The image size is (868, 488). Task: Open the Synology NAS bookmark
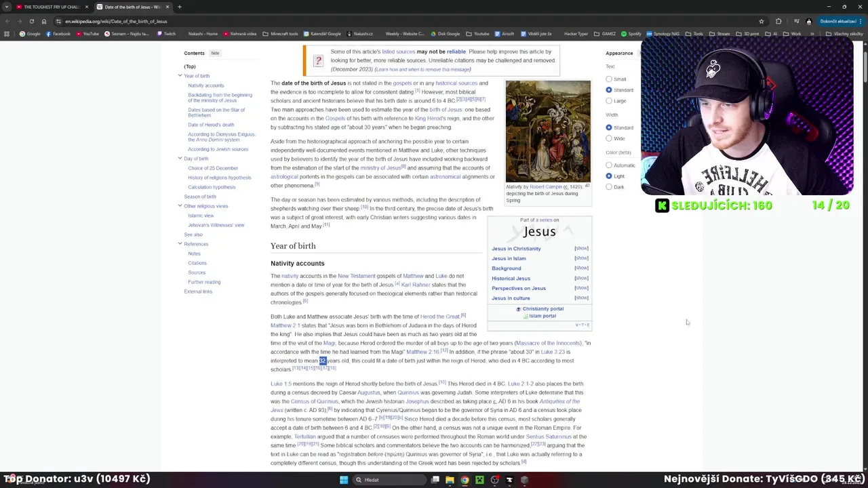[663, 34]
